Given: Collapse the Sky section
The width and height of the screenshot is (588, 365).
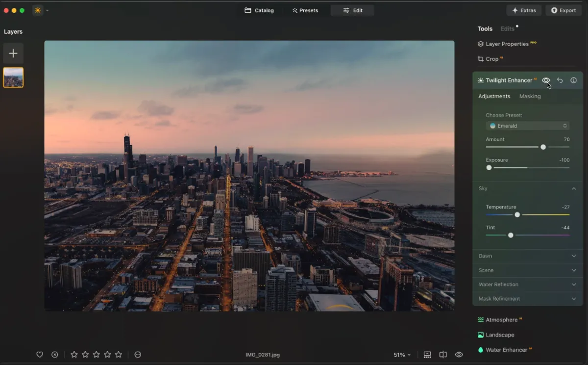Looking at the screenshot, I should coord(573,188).
